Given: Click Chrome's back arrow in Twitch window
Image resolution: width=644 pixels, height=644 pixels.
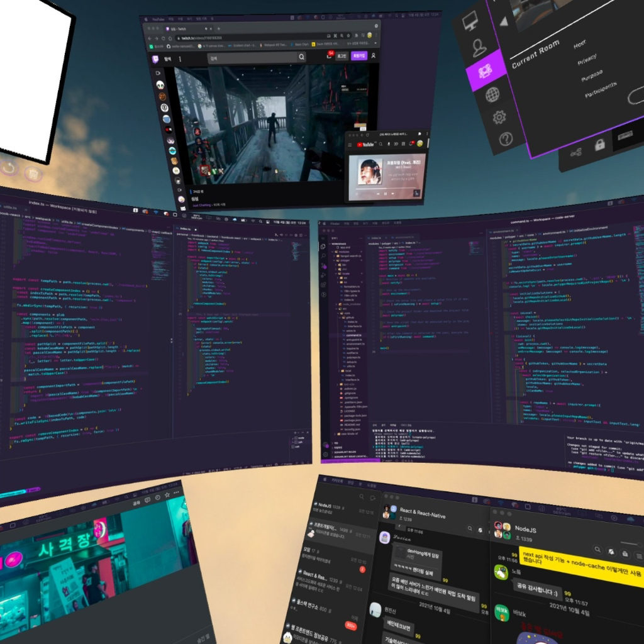Looking at the screenshot, I should [x=150, y=38].
